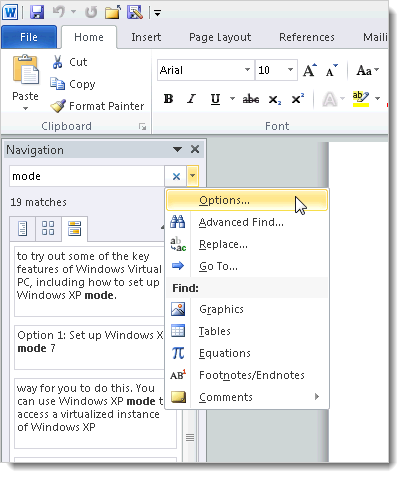Browse search results tab
404x478 pixels.
coord(74,229)
